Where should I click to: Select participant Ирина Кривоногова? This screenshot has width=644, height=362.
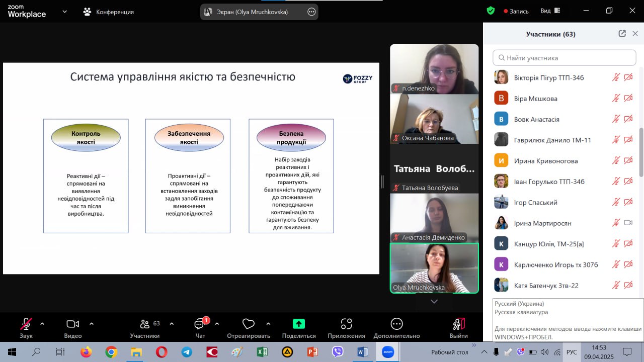(563, 161)
